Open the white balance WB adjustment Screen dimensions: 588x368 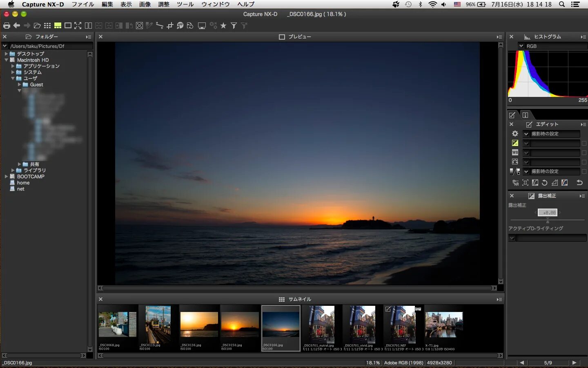click(515, 153)
